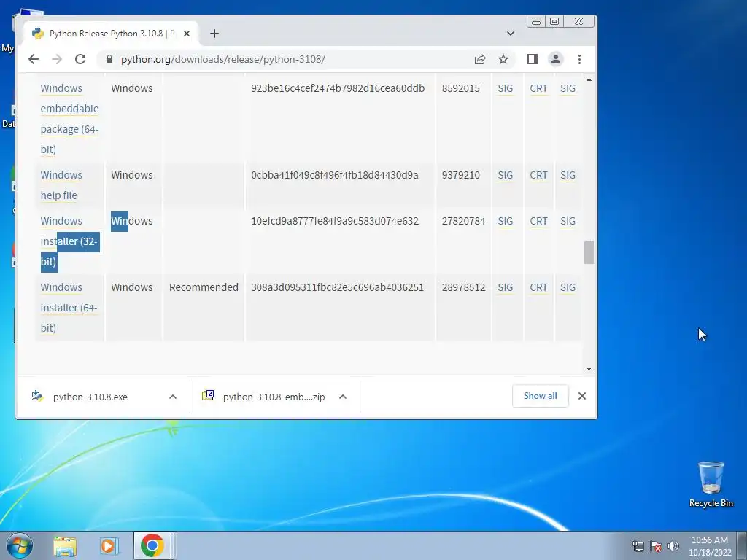The width and height of the screenshot is (747, 560).
Task: Click the page scrollbar thumb
Action: 589,252
